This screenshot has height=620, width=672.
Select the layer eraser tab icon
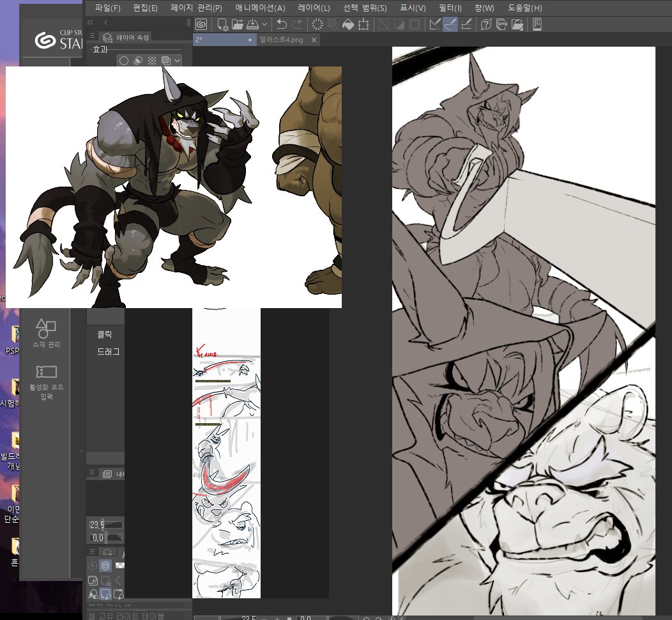pyautogui.click(x=107, y=552)
